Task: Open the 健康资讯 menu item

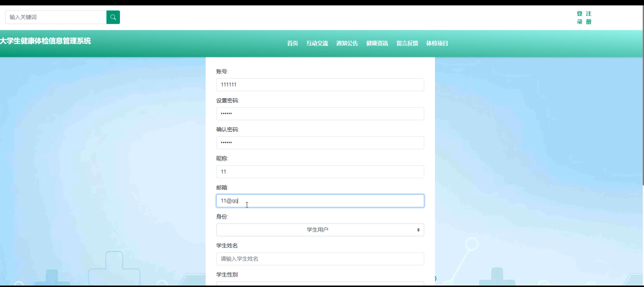Action: (x=377, y=43)
